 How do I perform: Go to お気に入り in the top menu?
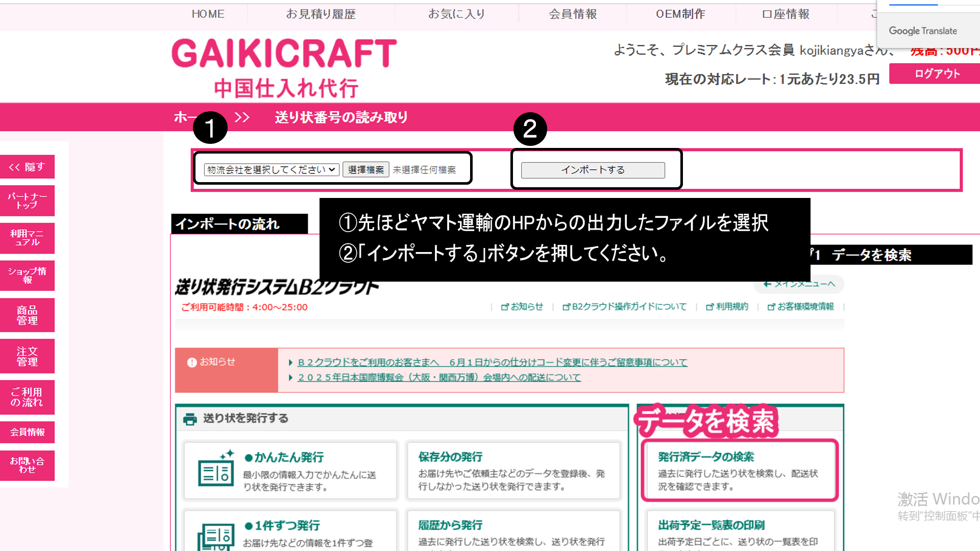pyautogui.click(x=457, y=14)
